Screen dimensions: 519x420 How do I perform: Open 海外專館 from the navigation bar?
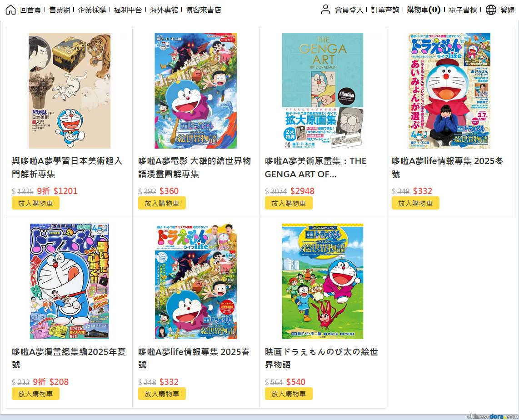click(164, 10)
